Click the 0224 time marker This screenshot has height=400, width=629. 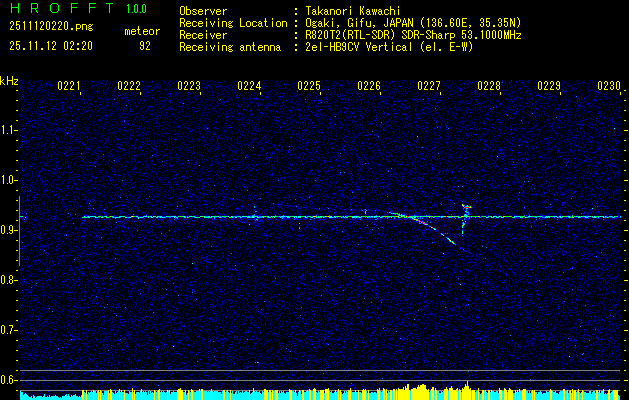click(x=249, y=86)
